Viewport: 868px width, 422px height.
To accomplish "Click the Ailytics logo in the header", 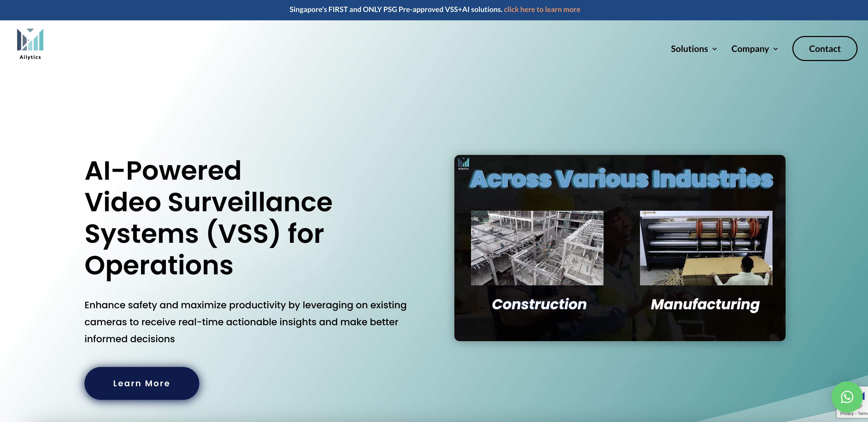I will click(30, 44).
